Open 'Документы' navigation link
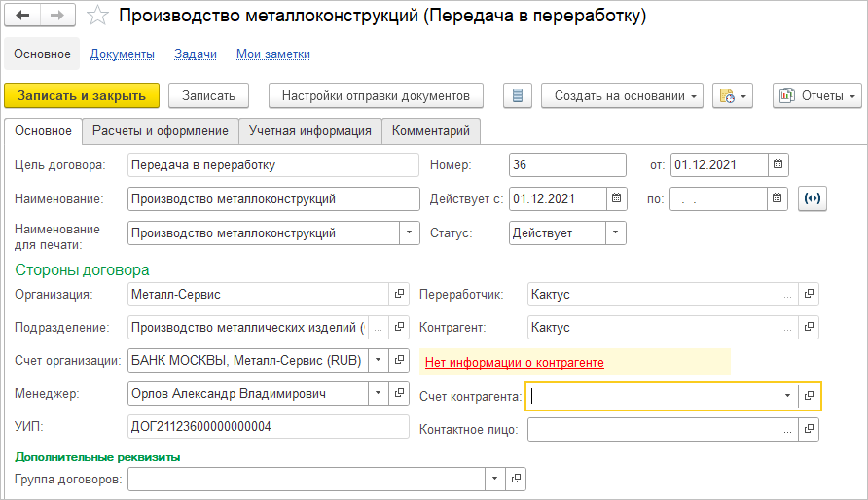This screenshot has width=868, height=500. tap(123, 54)
